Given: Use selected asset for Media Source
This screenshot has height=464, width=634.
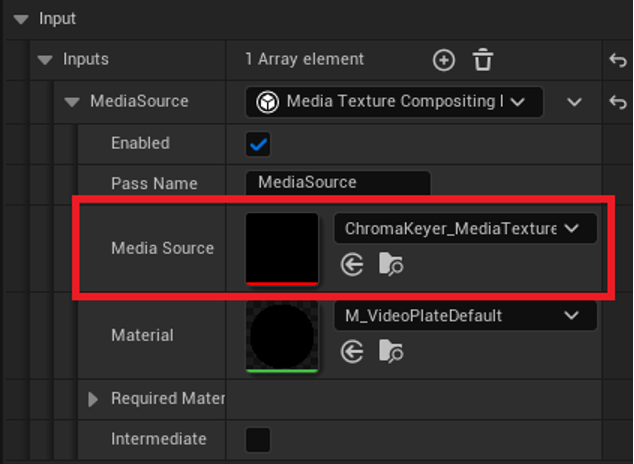Looking at the screenshot, I should (352, 264).
